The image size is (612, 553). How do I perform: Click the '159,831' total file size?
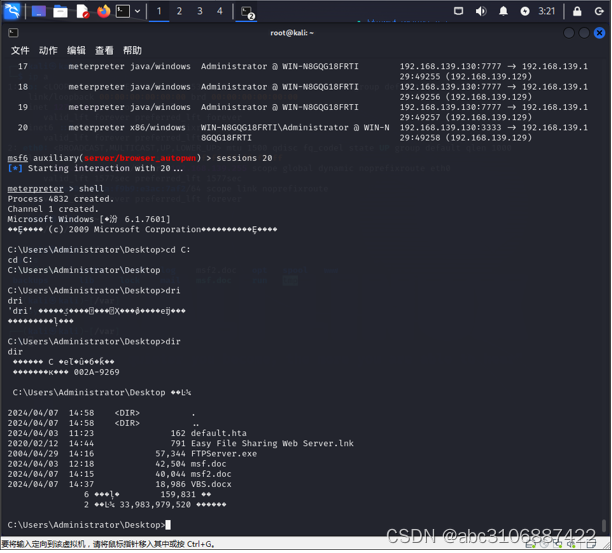(x=178, y=494)
